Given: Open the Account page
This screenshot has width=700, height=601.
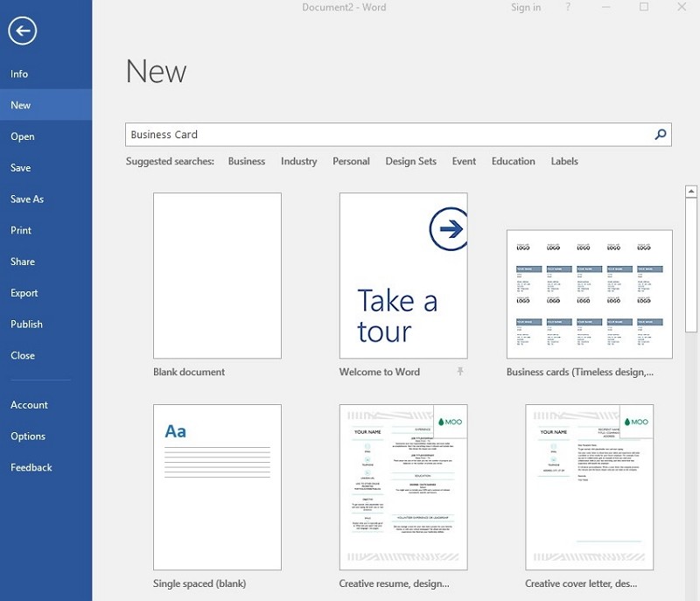Looking at the screenshot, I should (46, 405).
